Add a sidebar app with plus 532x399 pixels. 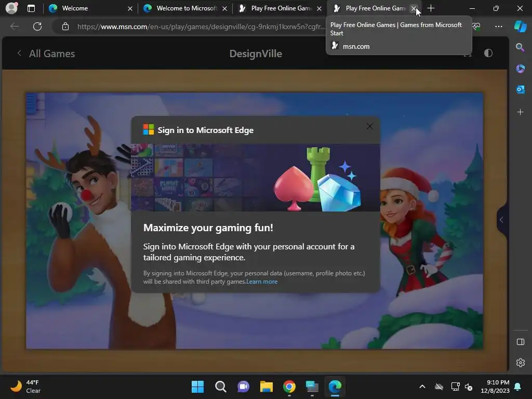tap(520, 112)
